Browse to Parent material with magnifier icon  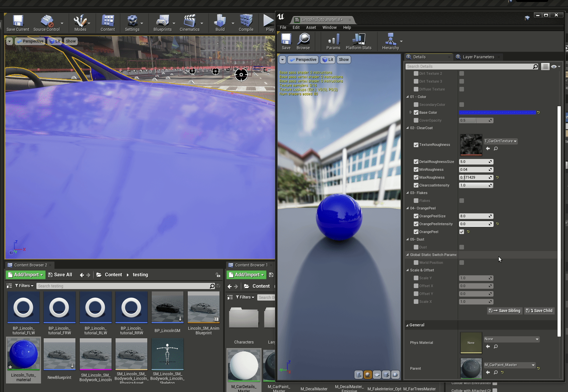coord(496,372)
